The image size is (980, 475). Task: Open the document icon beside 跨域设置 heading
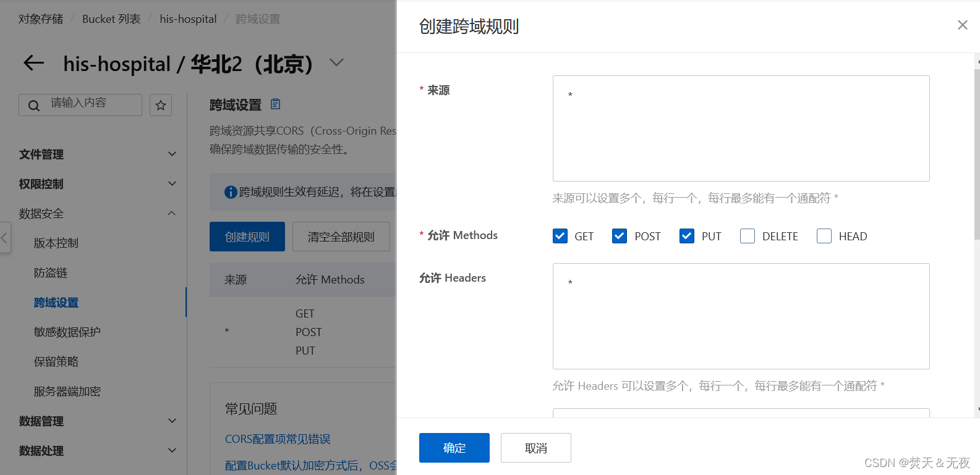click(276, 104)
